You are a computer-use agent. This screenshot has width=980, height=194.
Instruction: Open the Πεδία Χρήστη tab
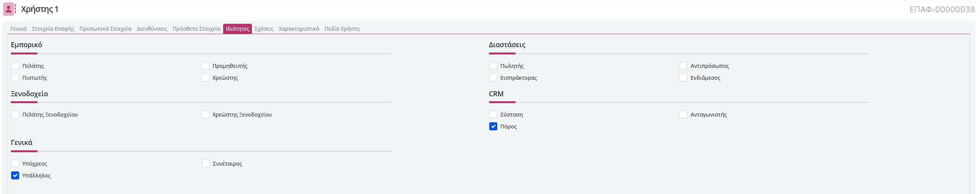pos(342,29)
